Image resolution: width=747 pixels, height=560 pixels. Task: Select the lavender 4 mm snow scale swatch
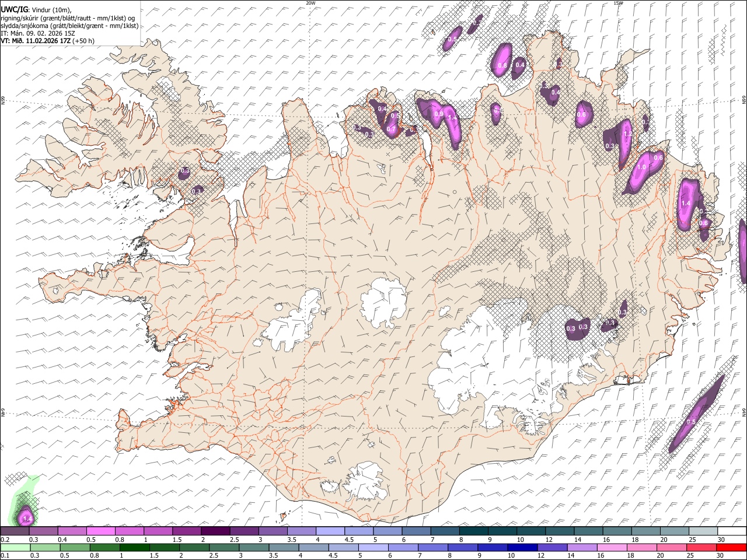(x=330, y=531)
